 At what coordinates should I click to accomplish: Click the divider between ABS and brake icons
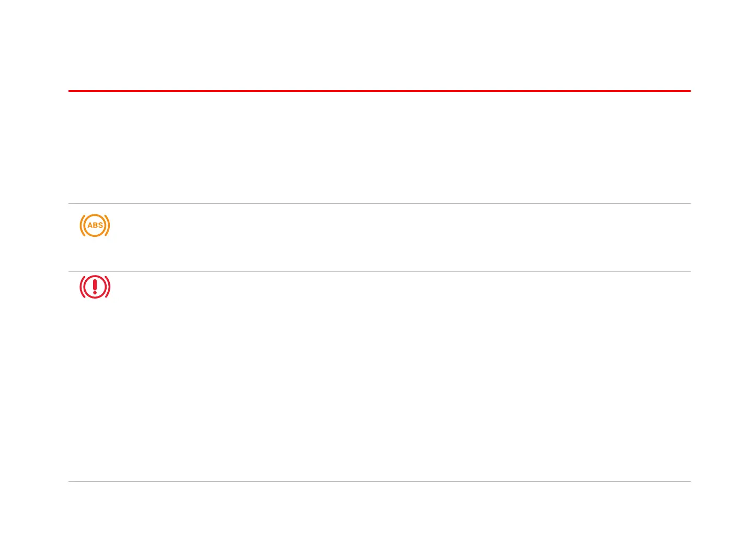379,271
